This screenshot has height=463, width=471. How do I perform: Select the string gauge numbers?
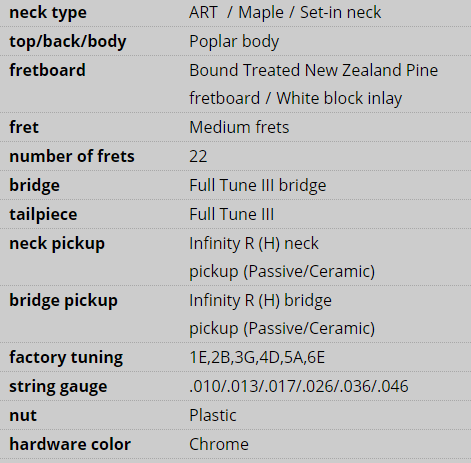coord(299,386)
